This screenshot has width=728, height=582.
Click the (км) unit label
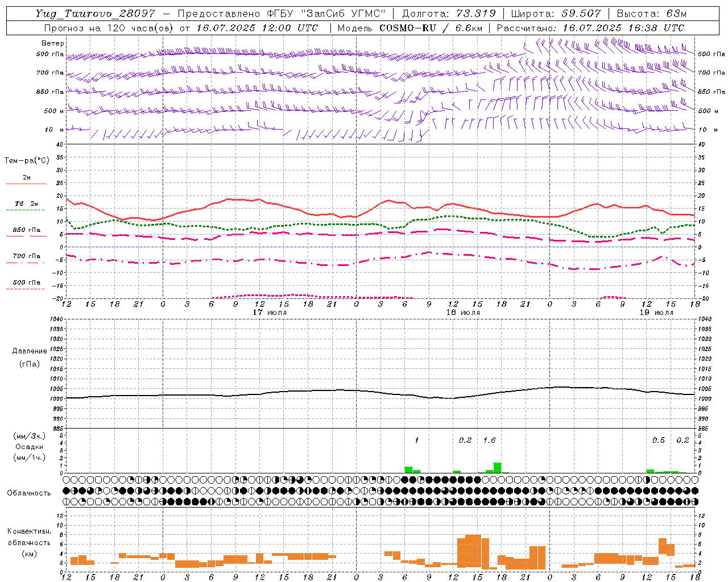coord(29,554)
